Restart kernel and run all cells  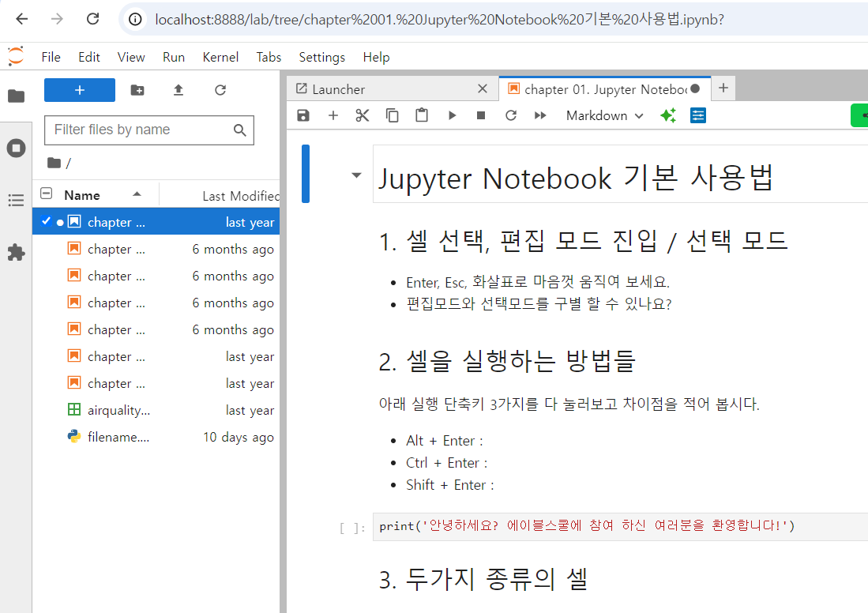click(x=540, y=115)
